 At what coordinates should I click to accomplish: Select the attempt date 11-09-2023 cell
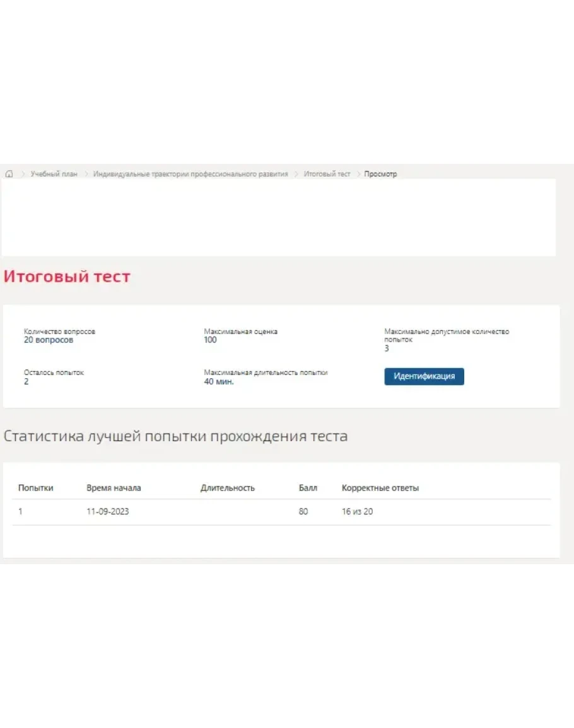pos(107,512)
